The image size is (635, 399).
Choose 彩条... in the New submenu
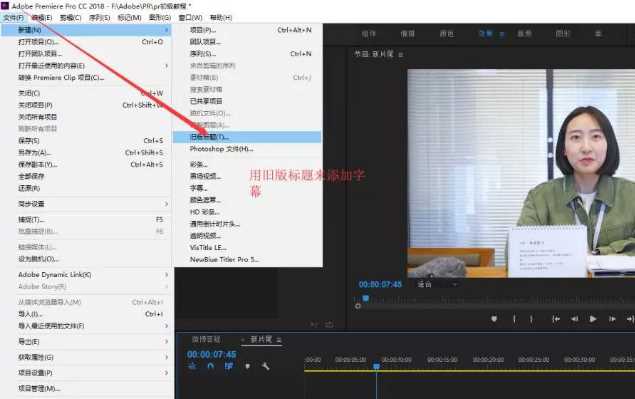(248, 164)
